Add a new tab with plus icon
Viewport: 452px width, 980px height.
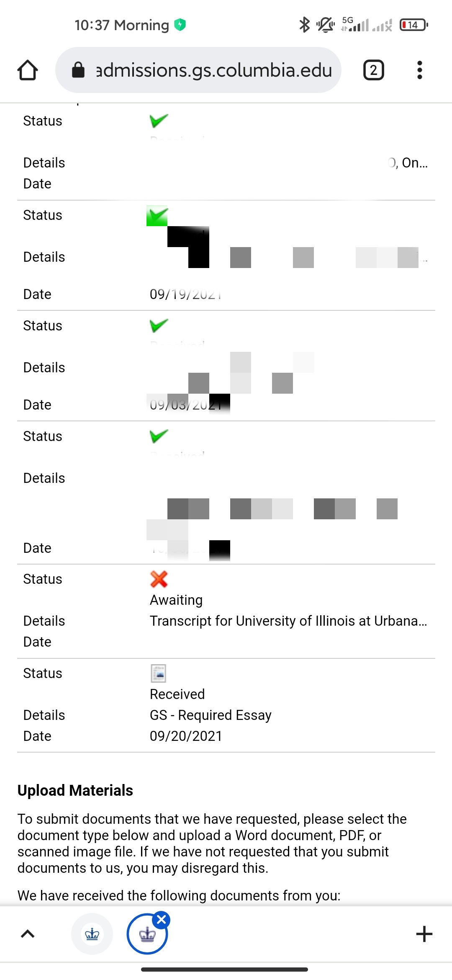click(x=424, y=934)
